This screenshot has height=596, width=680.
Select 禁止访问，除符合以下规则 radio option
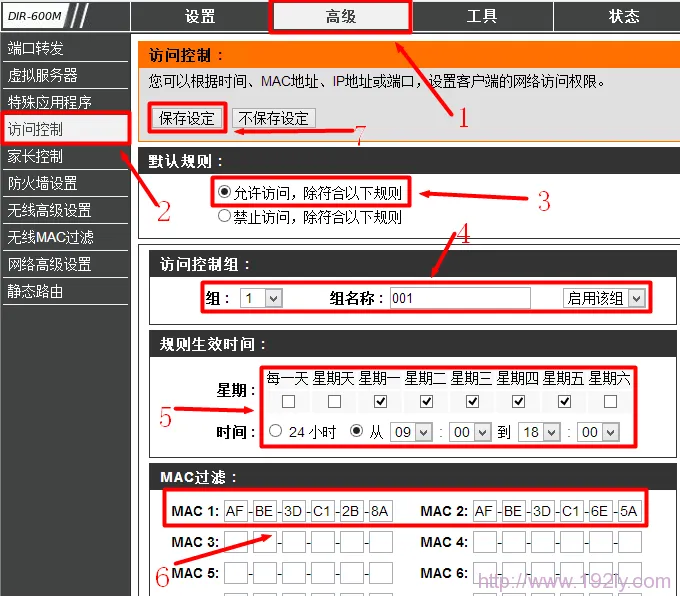[x=225, y=216]
